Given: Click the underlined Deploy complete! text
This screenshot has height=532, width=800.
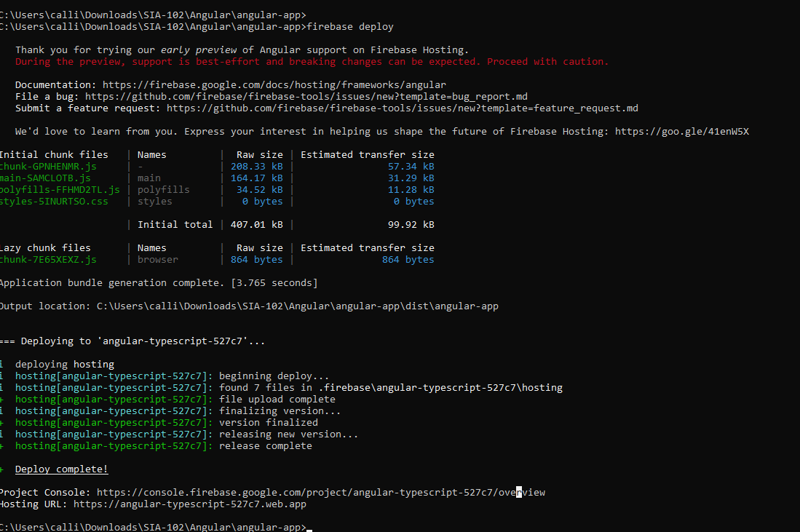Looking at the screenshot, I should [x=62, y=469].
